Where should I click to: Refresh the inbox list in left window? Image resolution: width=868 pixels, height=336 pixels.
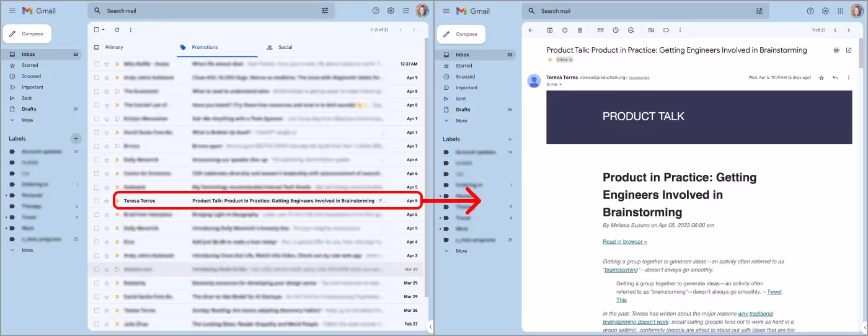(x=117, y=30)
